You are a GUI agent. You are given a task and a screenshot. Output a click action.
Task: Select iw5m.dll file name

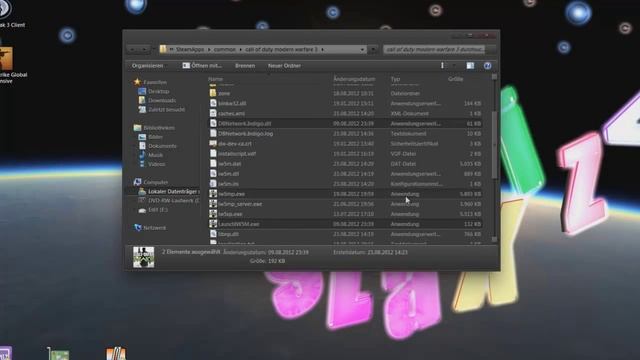(229, 174)
